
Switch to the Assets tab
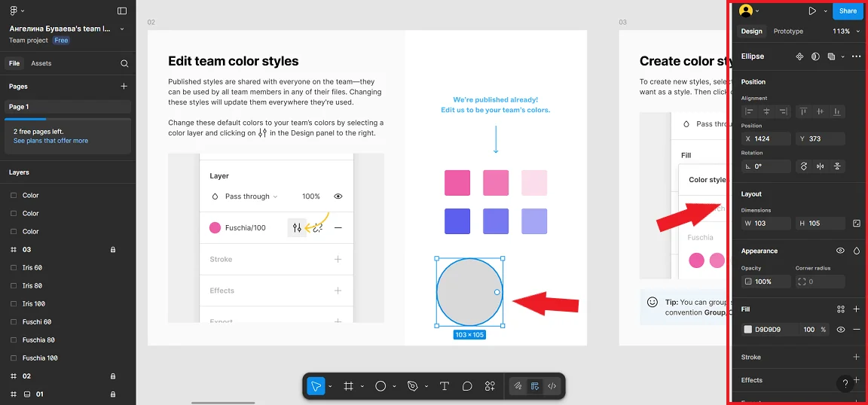tap(41, 64)
